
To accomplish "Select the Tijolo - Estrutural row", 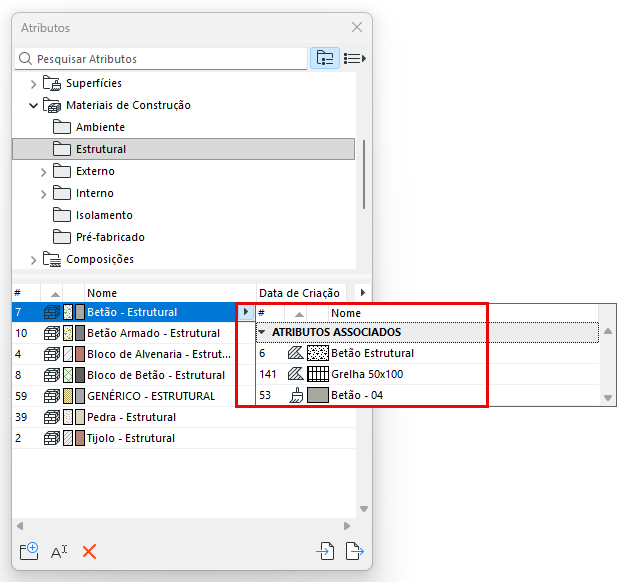I will (184, 438).
